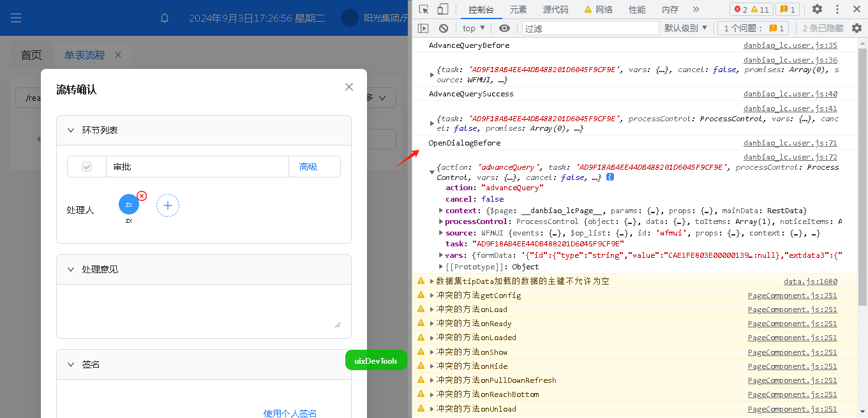Open the 首页 tab in the app
The height and width of the screenshot is (418, 868).
[31, 55]
